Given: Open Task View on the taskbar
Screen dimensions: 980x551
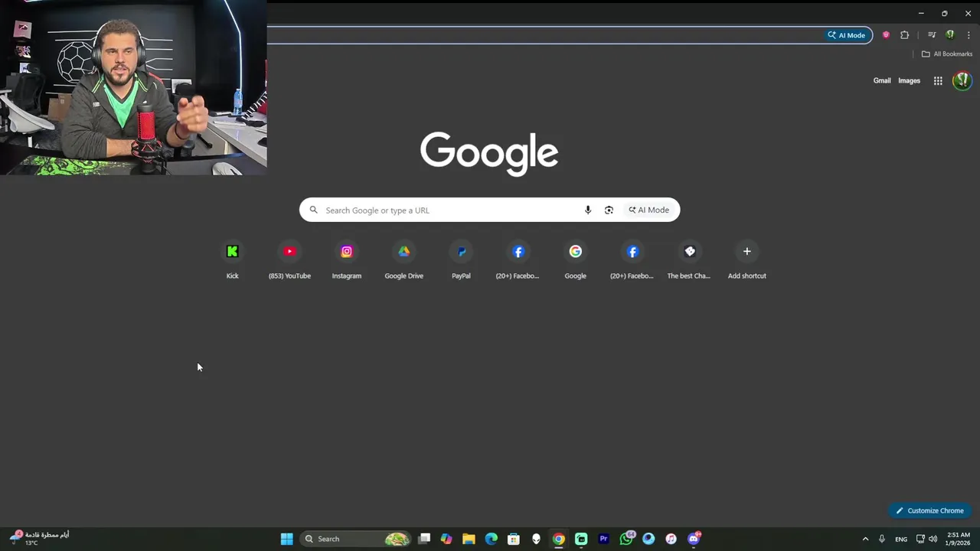Looking at the screenshot, I should click(x=424, y=539).
